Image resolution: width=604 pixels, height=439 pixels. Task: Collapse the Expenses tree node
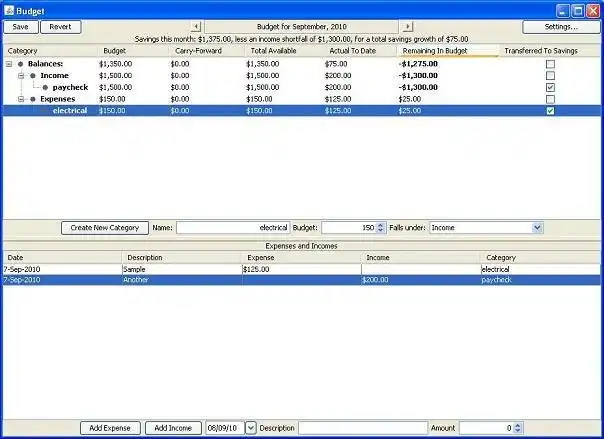21,99
